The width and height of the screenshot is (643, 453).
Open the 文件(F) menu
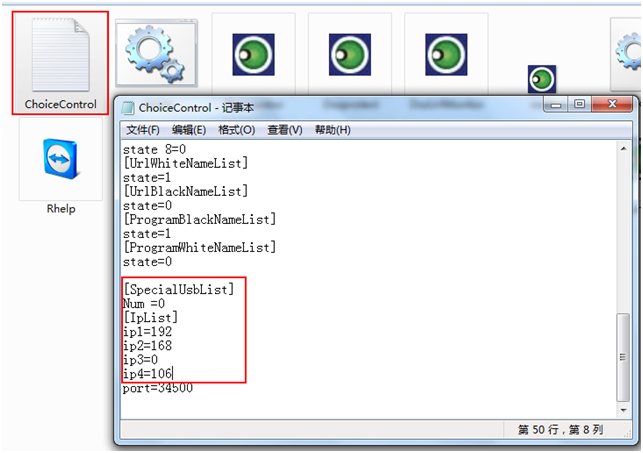pyautogui.click(x=143, y=130)
